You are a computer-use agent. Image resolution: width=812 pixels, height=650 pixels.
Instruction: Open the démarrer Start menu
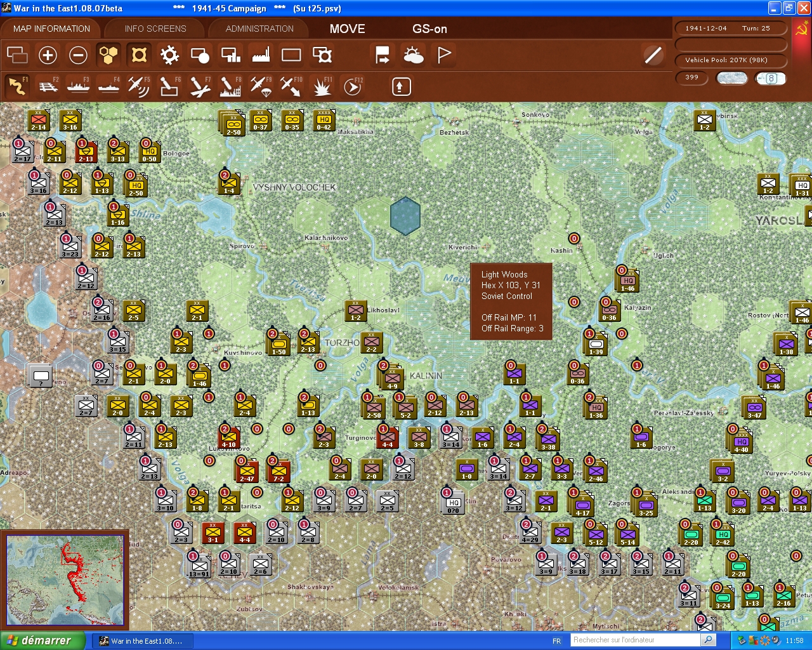[43, 640]
